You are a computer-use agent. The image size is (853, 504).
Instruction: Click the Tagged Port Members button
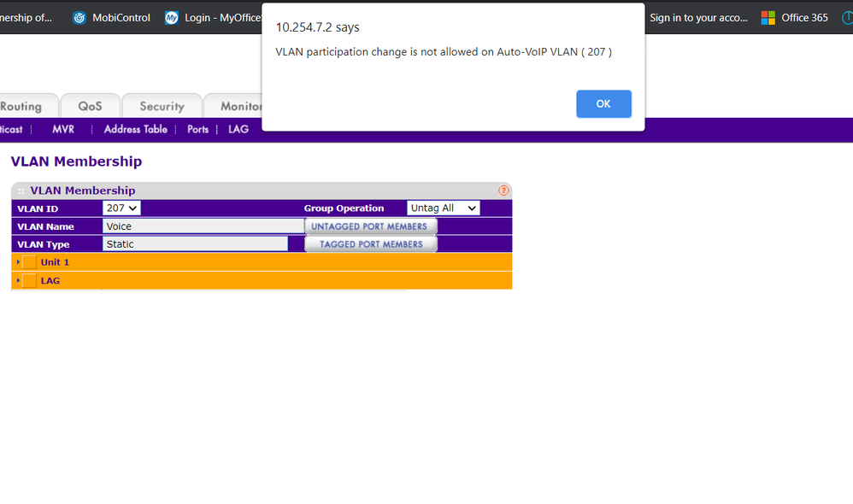[x=370, y=244]
